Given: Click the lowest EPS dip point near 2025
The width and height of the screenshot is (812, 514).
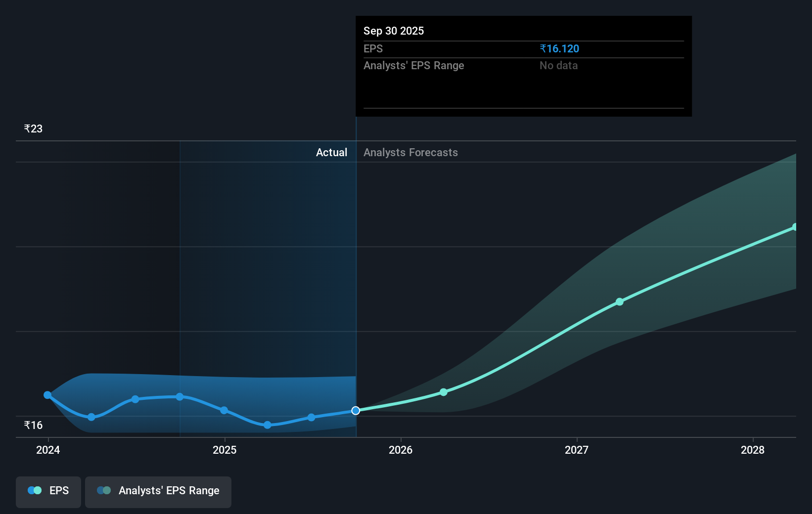Looking at the screenshot, I should (267, 425).
